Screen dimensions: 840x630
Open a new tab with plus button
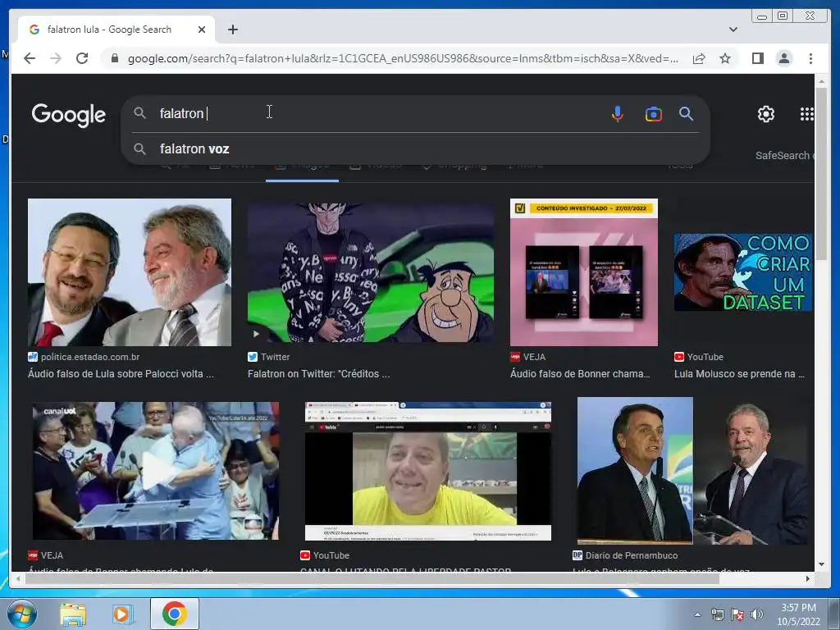(x=232, y=30)
